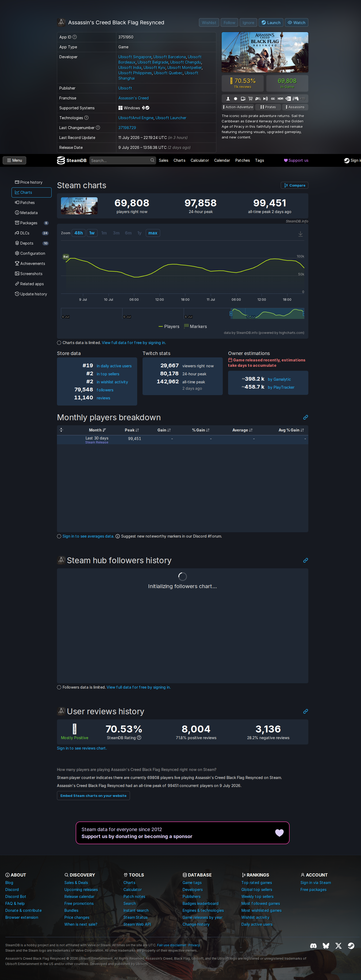This screenshot has width=361, height=980.
Task: Click the move icon in the table header
Action: pos(61,430)
